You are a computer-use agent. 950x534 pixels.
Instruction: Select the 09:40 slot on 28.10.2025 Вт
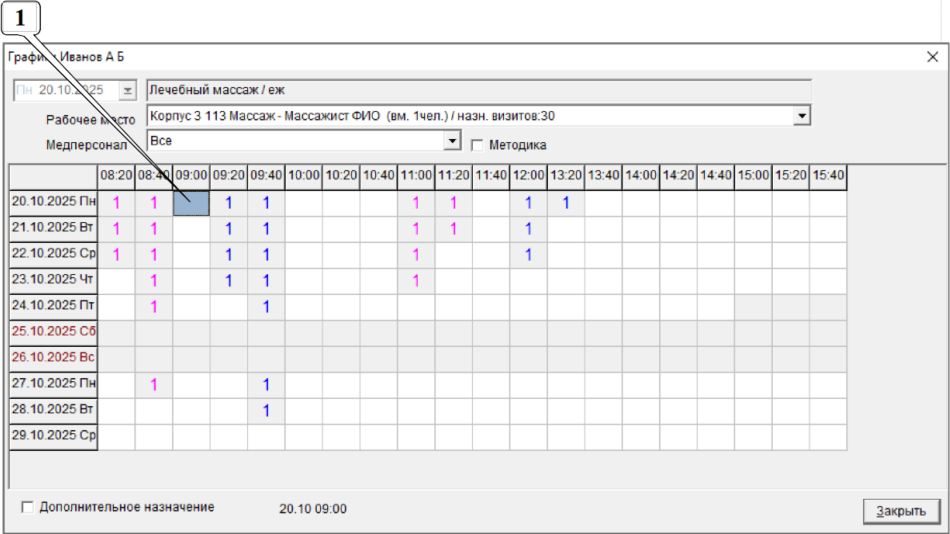[x=266, y=411]
